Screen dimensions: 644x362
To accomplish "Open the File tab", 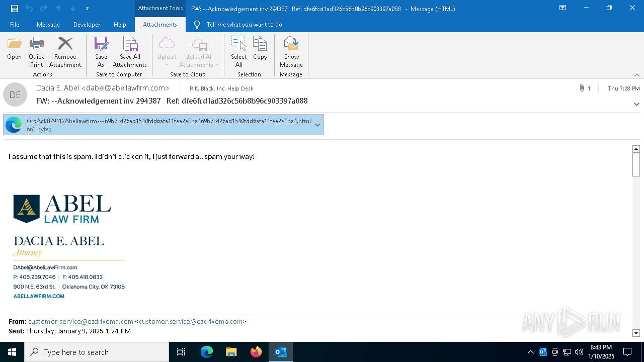I will tap(15, 25).
